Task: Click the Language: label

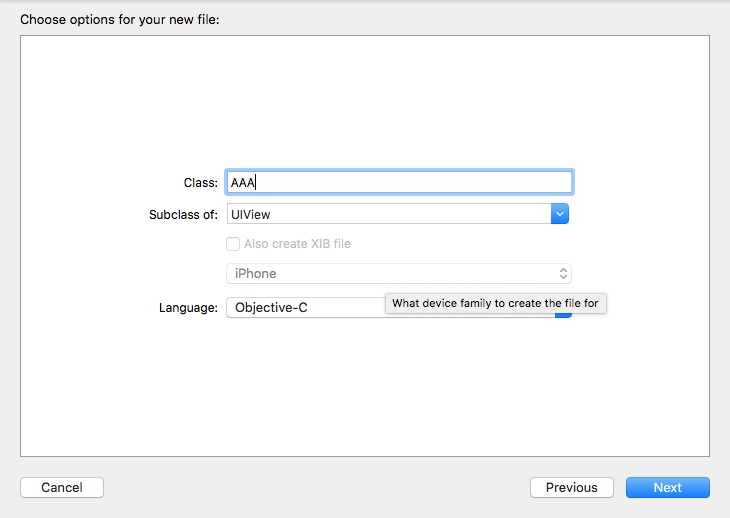Action: point(189,308)
